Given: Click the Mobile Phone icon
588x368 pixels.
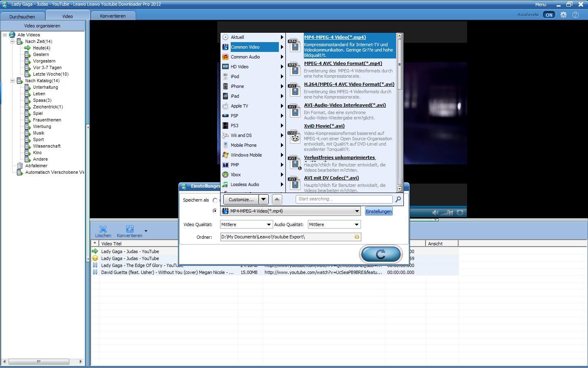Looking at the screenshot, I should pyautogui.click(x=225, y=145).
